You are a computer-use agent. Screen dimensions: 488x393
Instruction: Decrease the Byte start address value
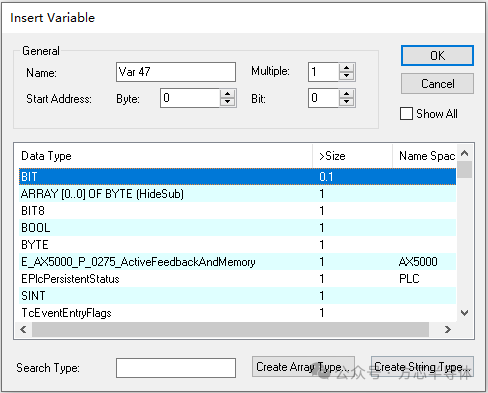228,102
